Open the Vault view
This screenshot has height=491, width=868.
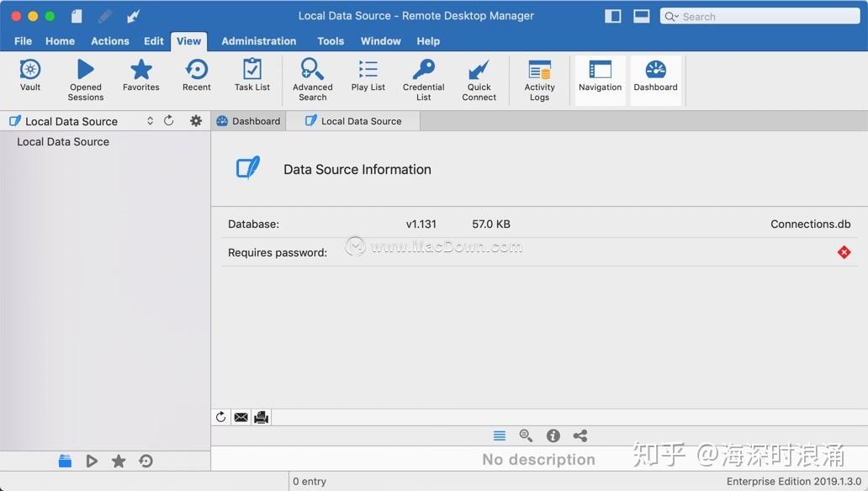coord(30,76)
